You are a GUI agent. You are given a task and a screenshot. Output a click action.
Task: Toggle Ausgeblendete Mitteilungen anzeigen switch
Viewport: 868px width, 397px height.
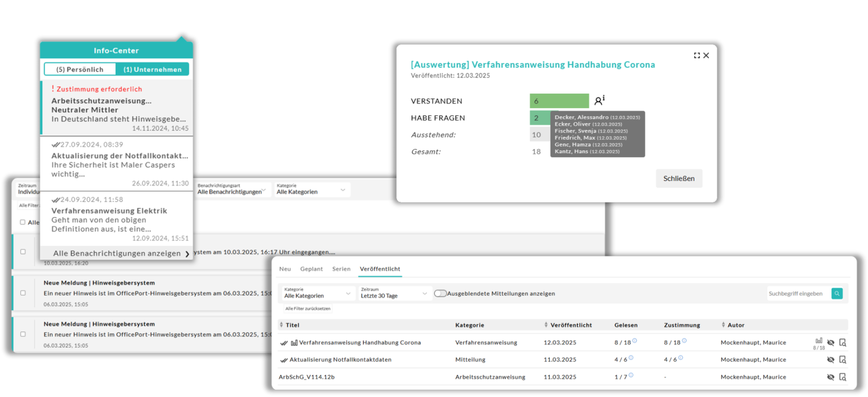(x=440, y=293)
